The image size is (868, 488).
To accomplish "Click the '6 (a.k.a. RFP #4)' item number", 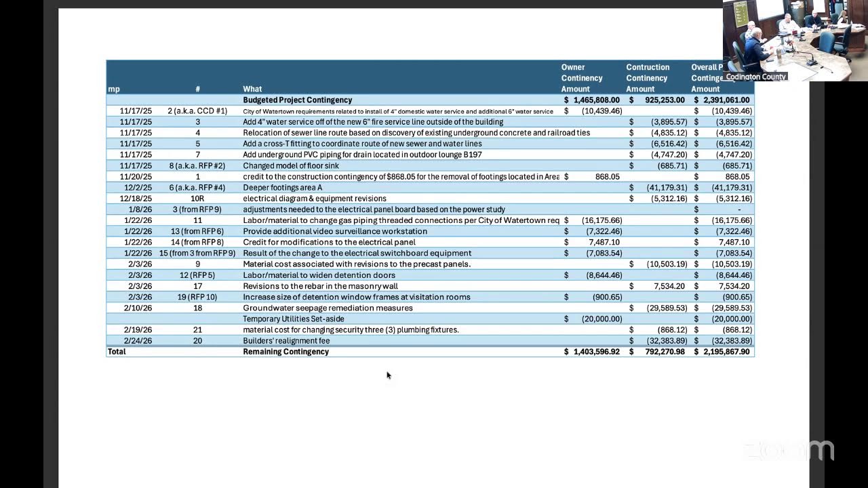I will coord(197,188).
